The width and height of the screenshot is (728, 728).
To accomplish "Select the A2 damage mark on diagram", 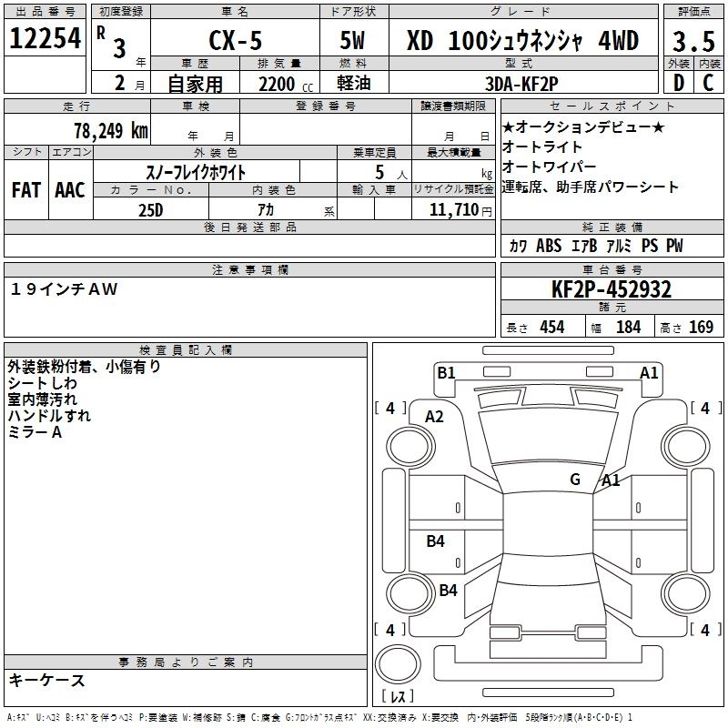I will point(435,417).
